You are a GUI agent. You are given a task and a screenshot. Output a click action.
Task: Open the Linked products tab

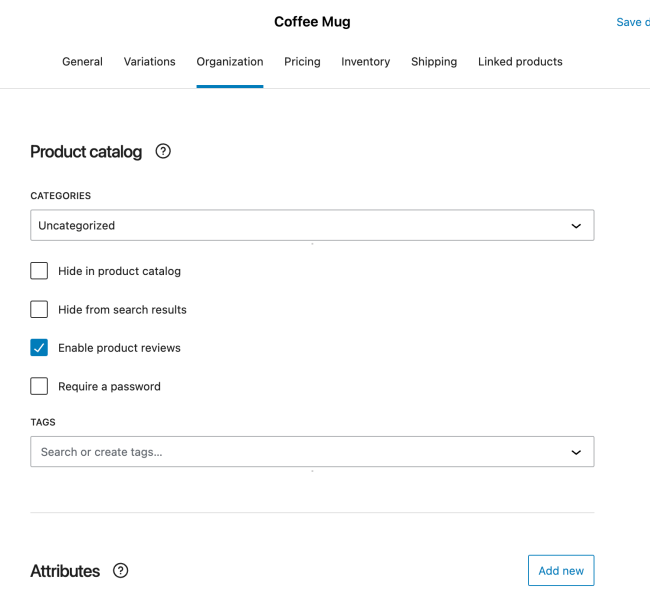[x=520, y=62]
